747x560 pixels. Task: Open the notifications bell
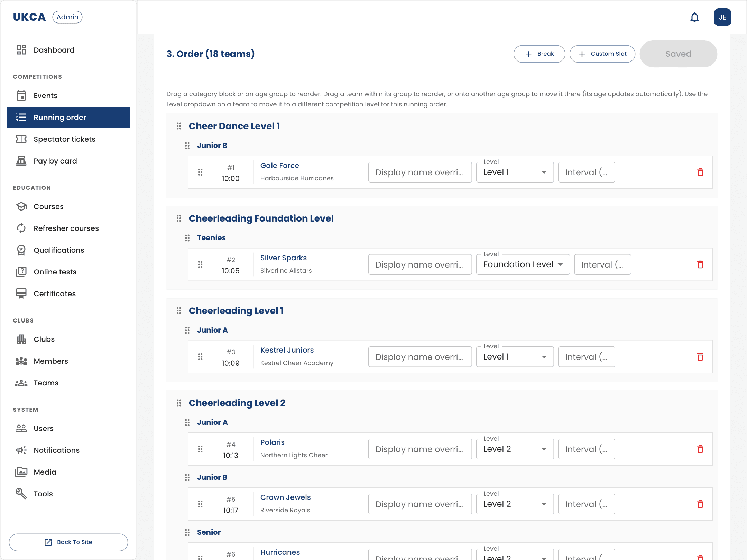pyautogui.click(x=694, y=17)
